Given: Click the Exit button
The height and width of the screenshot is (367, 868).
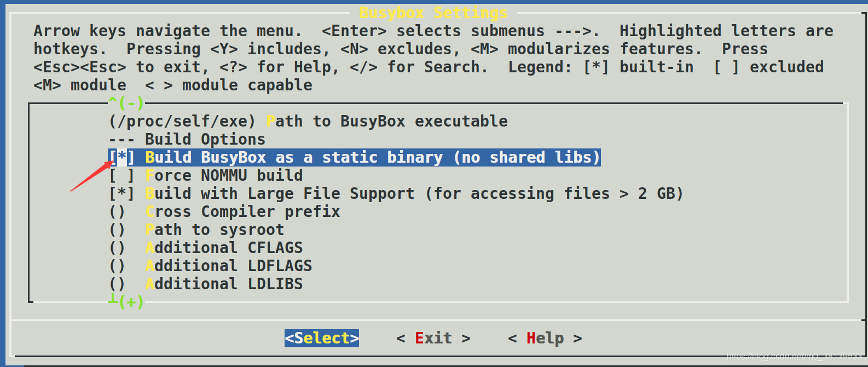Looking at the screenshot, I should point(433,338).
